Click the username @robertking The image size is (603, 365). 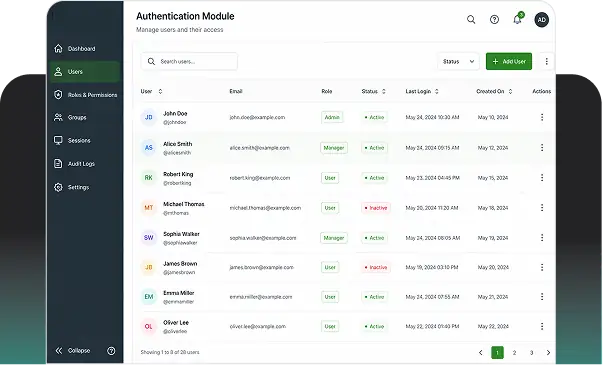click(177, 183)
